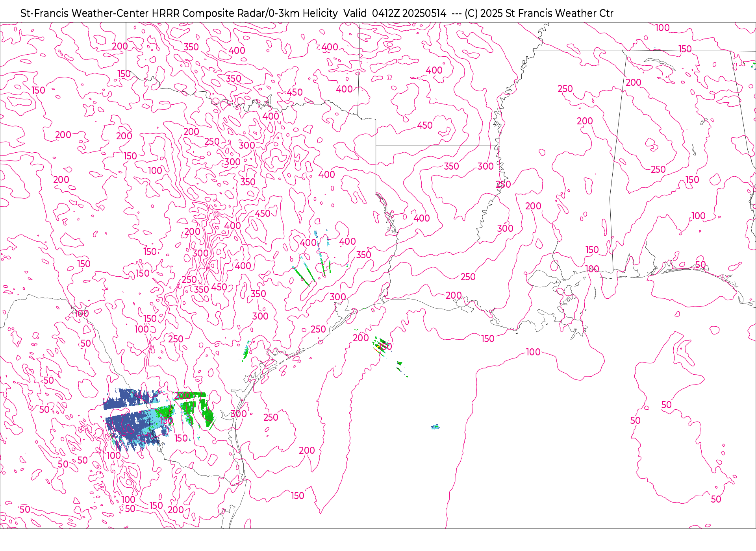This screenshot has width=756, height=551.
Task: Click the "150" label inside the light-blue radar echo
Action: pyautogui.click(x=166, y=420)
